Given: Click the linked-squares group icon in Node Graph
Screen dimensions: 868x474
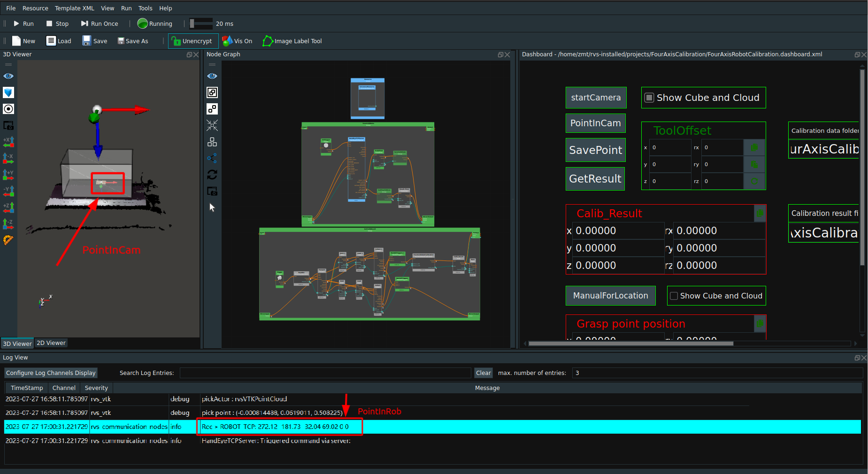Looking at the screenshot, I should click(x=212, y=92).
